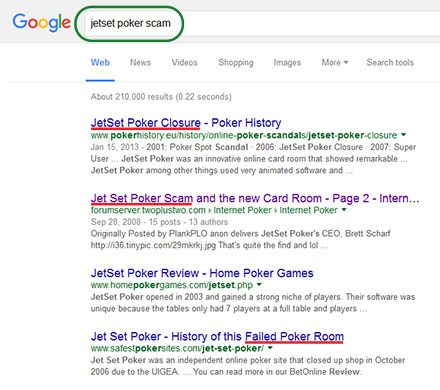Open 'JetSet Poker Review - Home Poker Games' result
The image size is (440, 390).
point(202,273)
